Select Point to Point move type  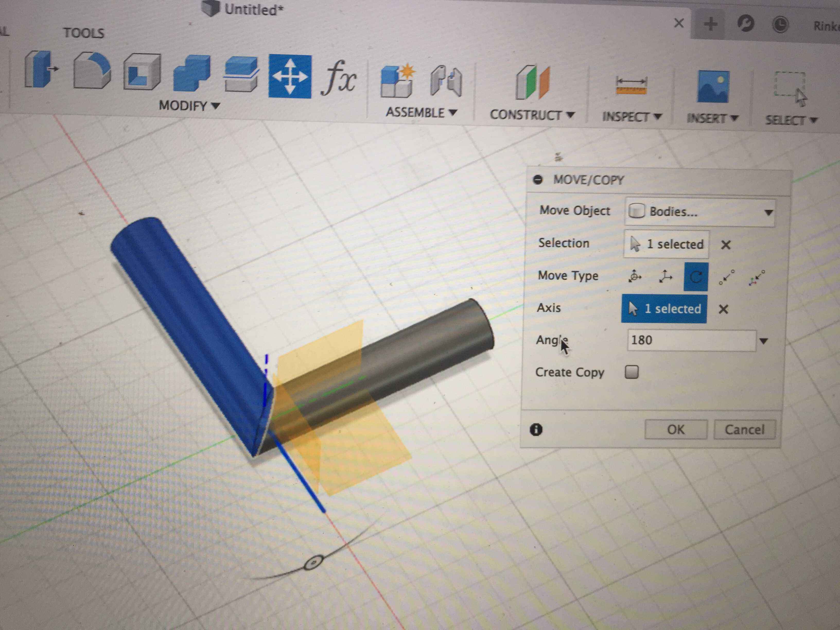[727, 277]
